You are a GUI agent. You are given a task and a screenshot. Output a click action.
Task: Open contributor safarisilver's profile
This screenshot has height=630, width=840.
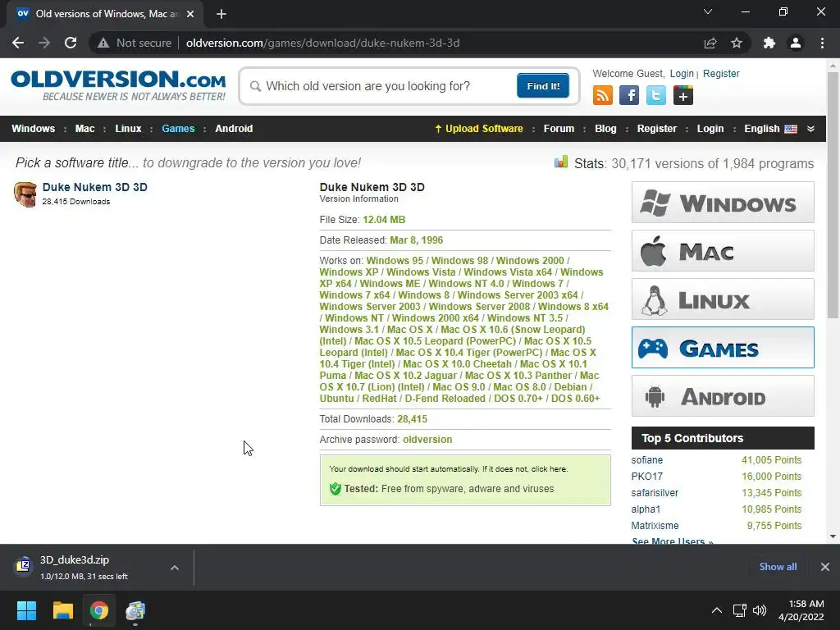[x=655, y=493]
